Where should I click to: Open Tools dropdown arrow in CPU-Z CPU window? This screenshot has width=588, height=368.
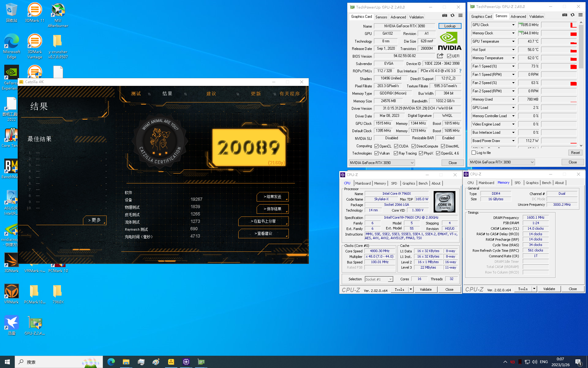click(x=411, y=289)
